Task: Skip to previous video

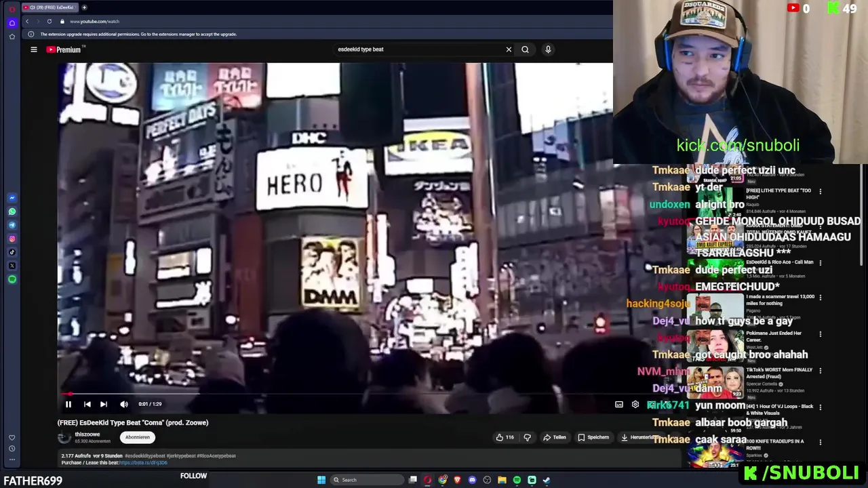Action: [87, 404]
